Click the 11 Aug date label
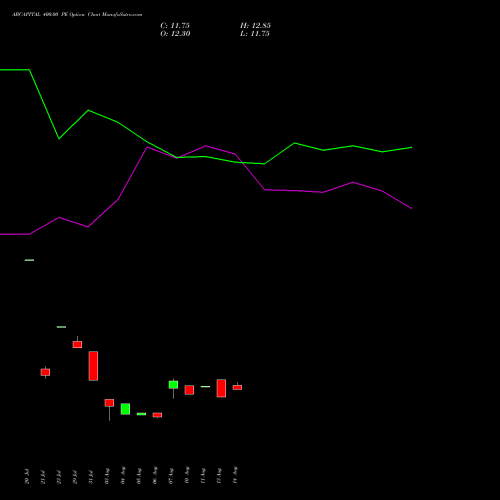 (203, 476)
